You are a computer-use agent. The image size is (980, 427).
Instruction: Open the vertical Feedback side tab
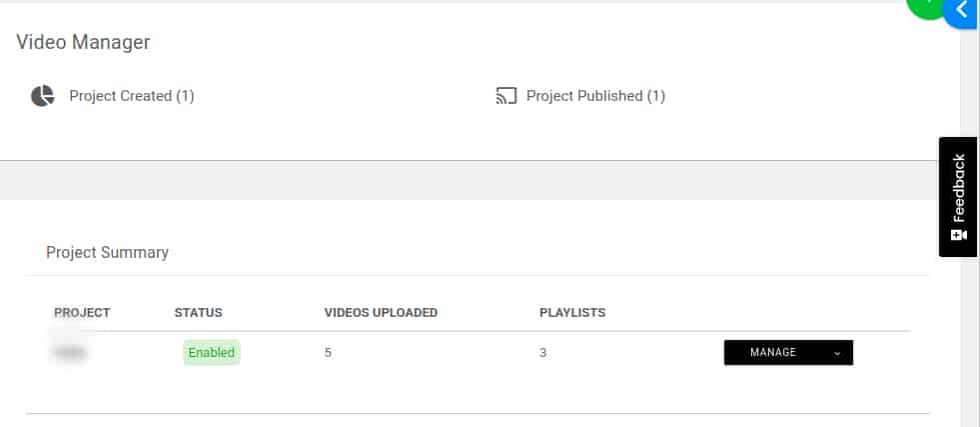[957, 197]
